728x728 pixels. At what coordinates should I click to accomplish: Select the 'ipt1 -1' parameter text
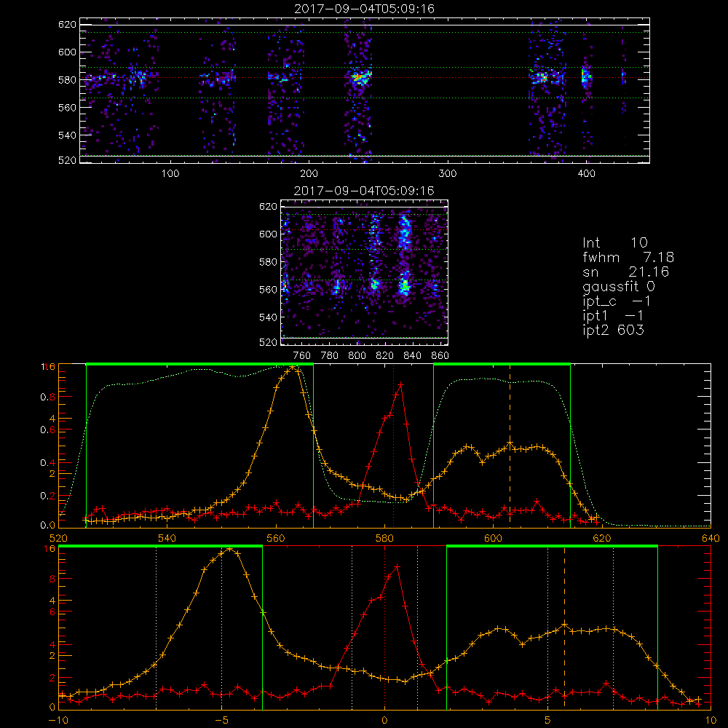tap(613, 316)
